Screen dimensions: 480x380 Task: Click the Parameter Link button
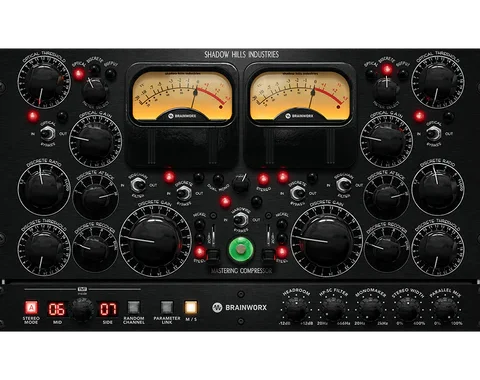pos(167,307)
